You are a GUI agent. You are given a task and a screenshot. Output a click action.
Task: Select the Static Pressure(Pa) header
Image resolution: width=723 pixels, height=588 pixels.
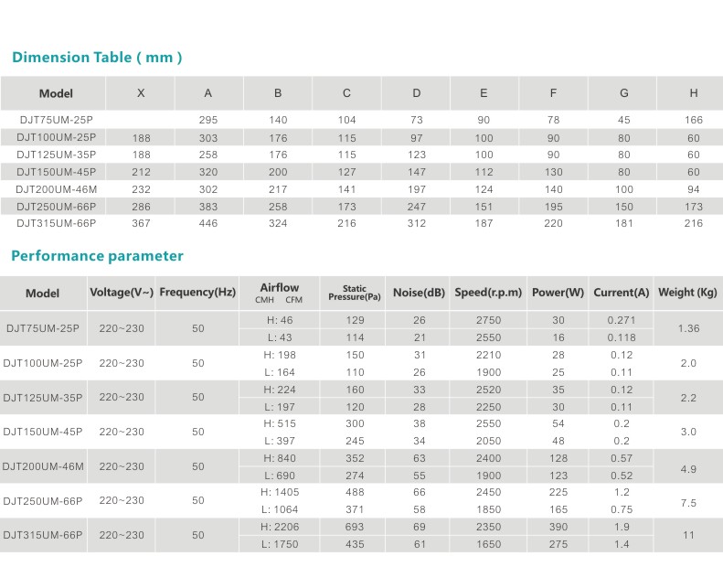(x=355, y=293)
